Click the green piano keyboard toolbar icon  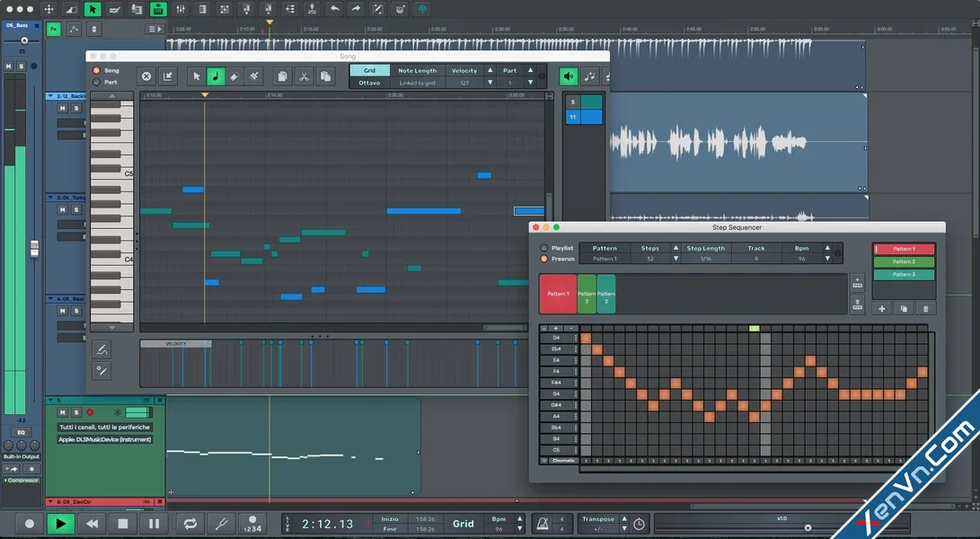click(158, 9)
